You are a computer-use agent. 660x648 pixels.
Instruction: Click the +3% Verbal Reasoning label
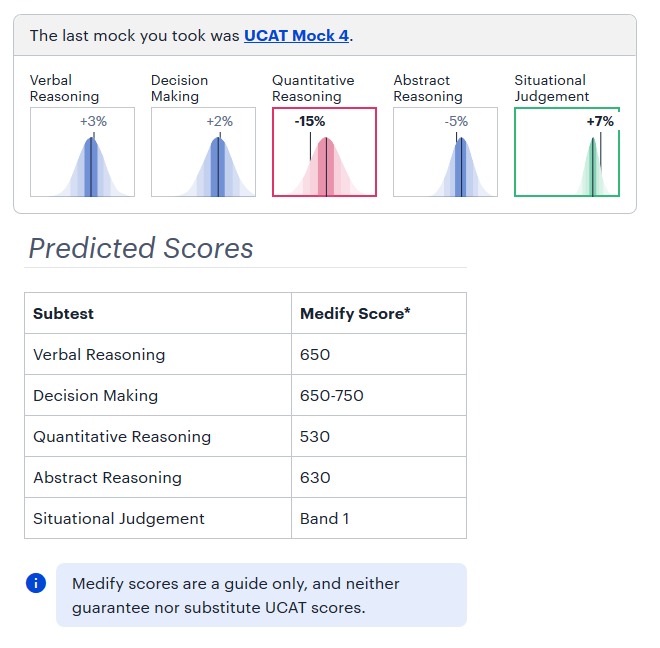[x=93, y=121]
